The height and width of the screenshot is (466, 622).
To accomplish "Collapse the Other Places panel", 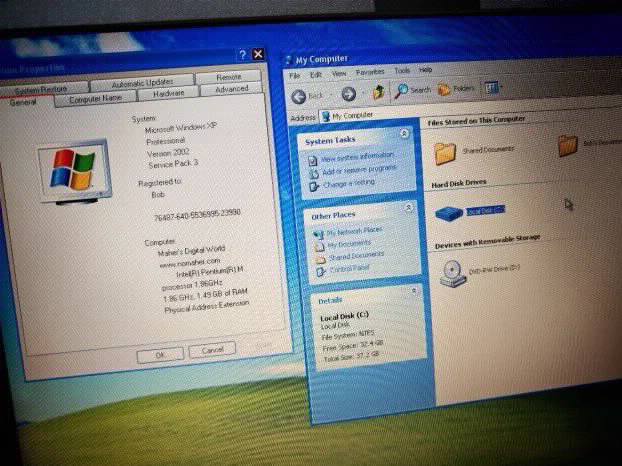I will click(x=408, y=208).
